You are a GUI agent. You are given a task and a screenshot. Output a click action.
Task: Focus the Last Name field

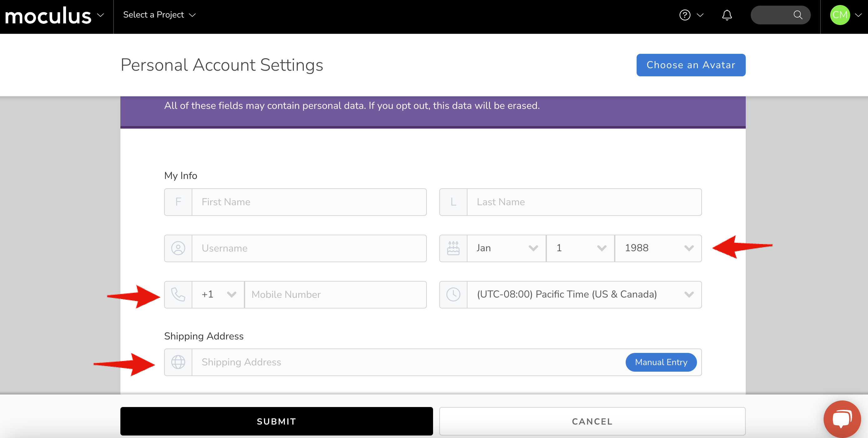(584, 202)
